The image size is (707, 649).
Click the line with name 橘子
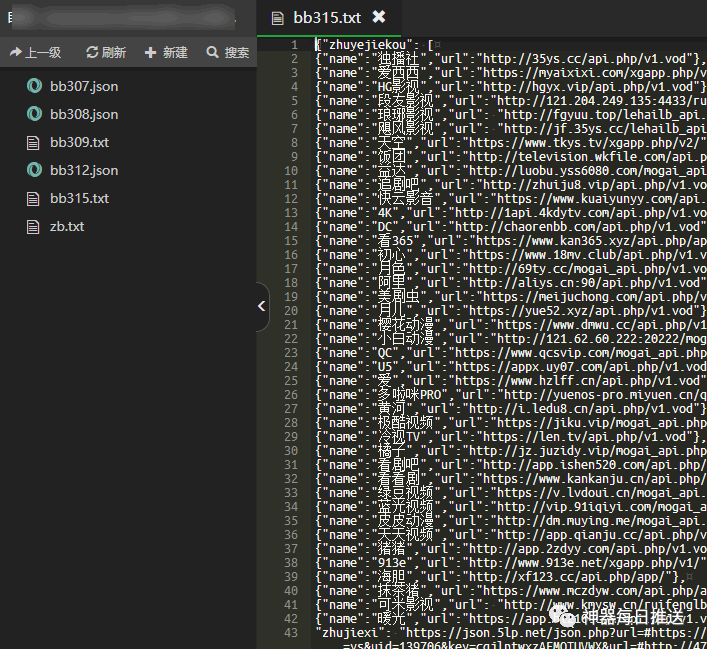[x=510, y=451]
